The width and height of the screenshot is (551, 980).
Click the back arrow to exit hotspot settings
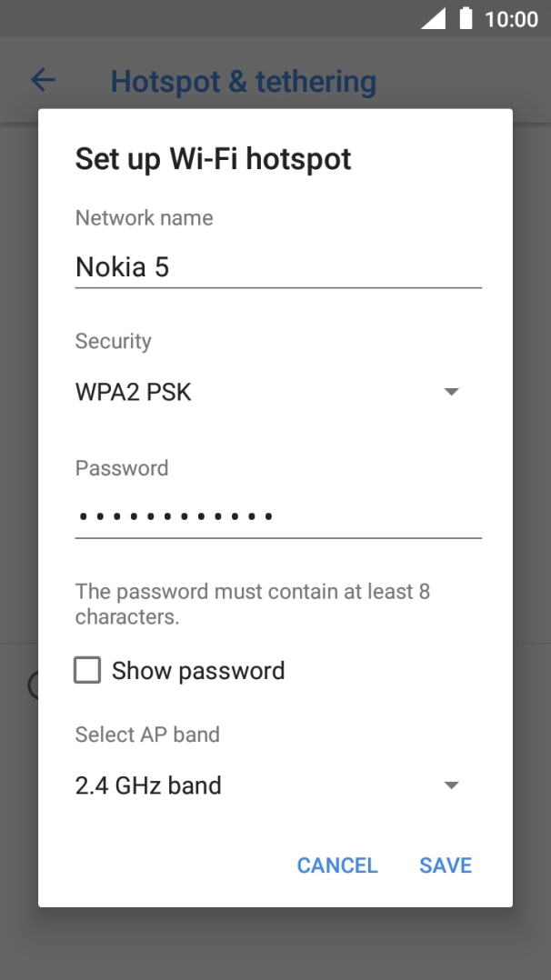pyautogui.click(x=42, y=80)
